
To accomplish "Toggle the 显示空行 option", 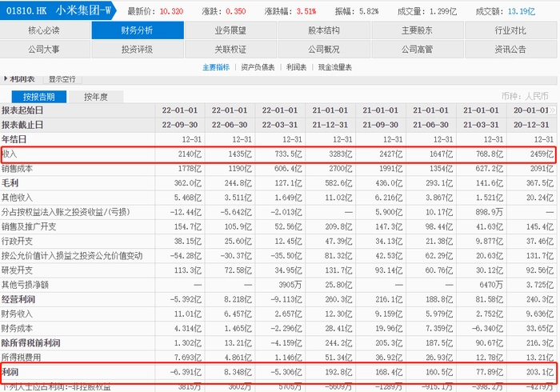I will 62,79.
